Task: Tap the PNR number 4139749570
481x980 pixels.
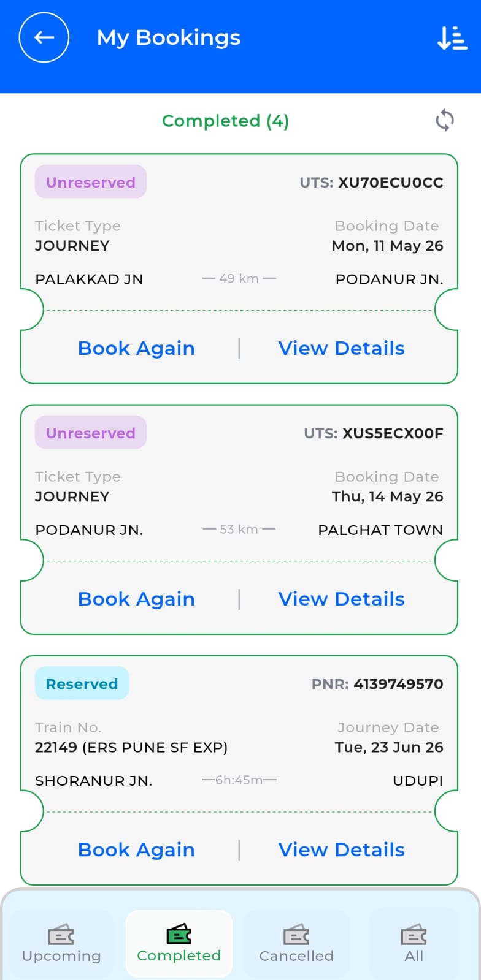Action: click(398, 684)
